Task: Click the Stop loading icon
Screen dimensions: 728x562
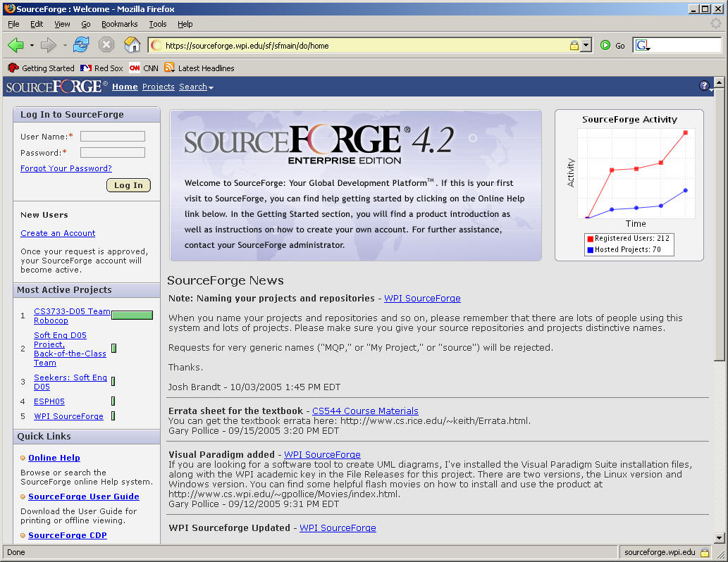Action: click(106, 45)
